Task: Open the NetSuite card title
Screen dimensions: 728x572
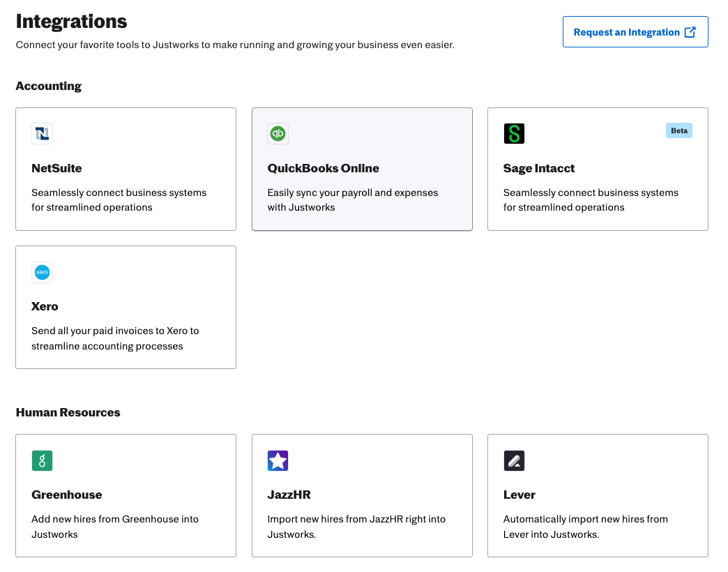Action: coord(56,168)
